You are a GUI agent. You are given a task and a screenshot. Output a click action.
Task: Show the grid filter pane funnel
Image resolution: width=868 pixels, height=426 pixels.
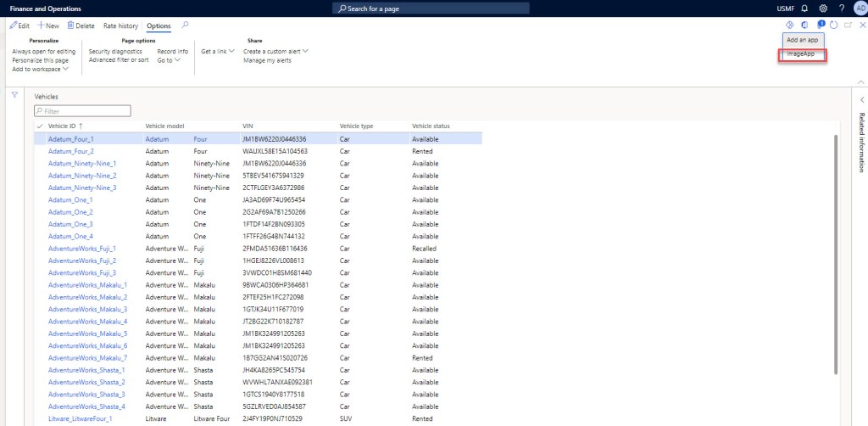(x=14, y=95)
